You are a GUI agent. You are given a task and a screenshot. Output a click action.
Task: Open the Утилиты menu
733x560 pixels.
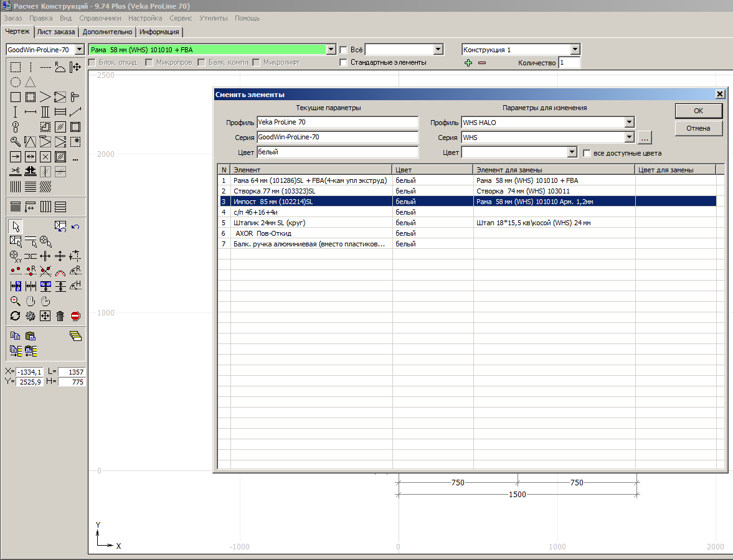[x=213, y=18]
